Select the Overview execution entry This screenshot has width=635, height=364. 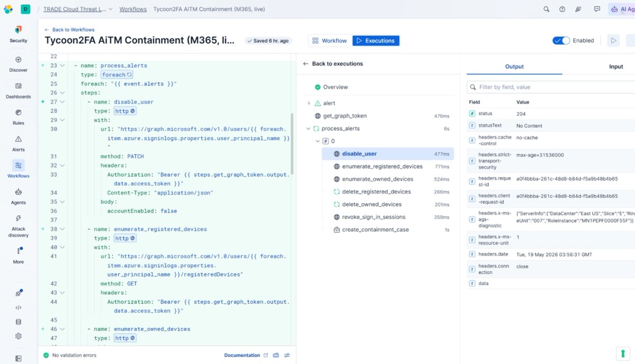coord(331,87)
